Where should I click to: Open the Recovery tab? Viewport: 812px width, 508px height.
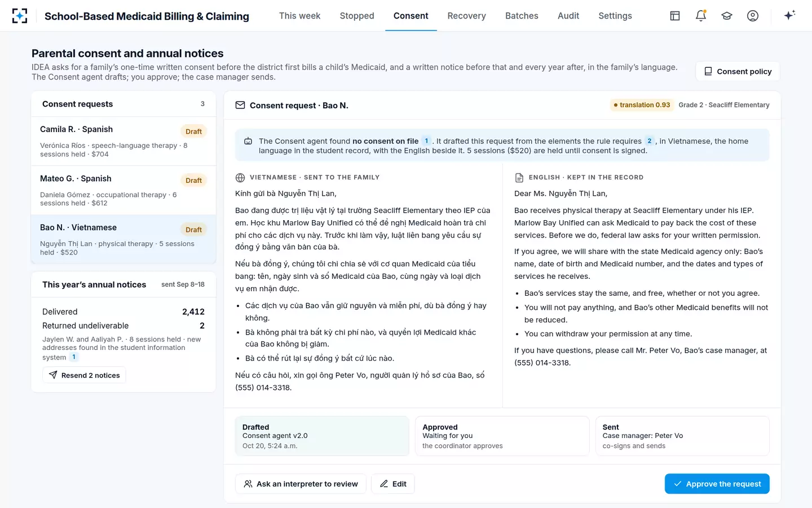(466, 16)
